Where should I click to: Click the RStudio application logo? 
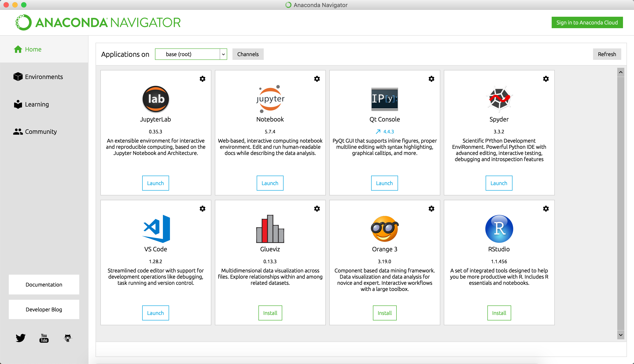point(499,229)
